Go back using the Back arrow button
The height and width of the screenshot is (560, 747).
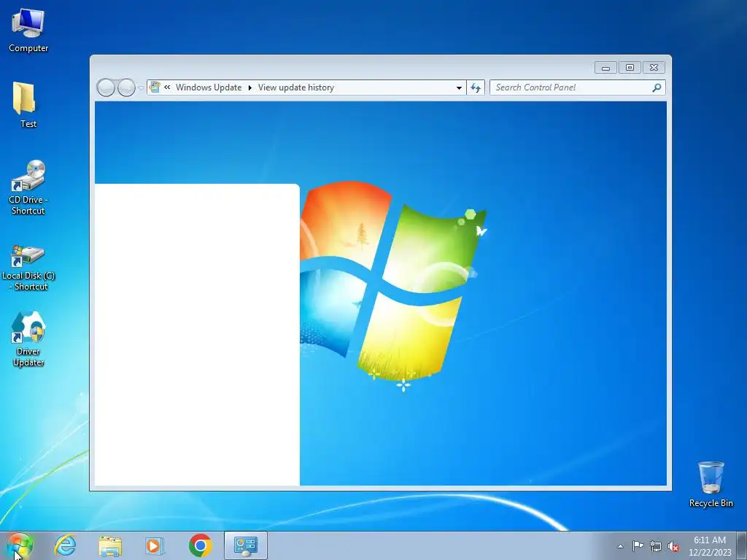[x=106, y=87]
